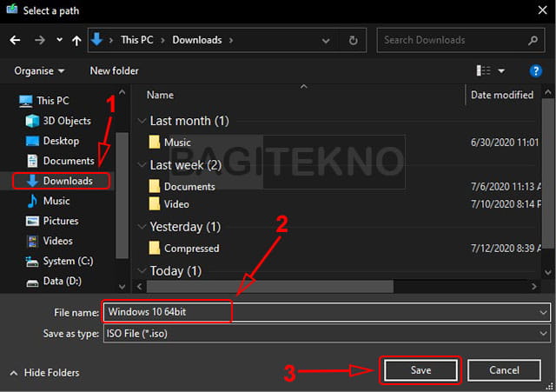Click the date 6/30/2020 11:01
This screenshot has height=392, width=556.
(505, 143)
